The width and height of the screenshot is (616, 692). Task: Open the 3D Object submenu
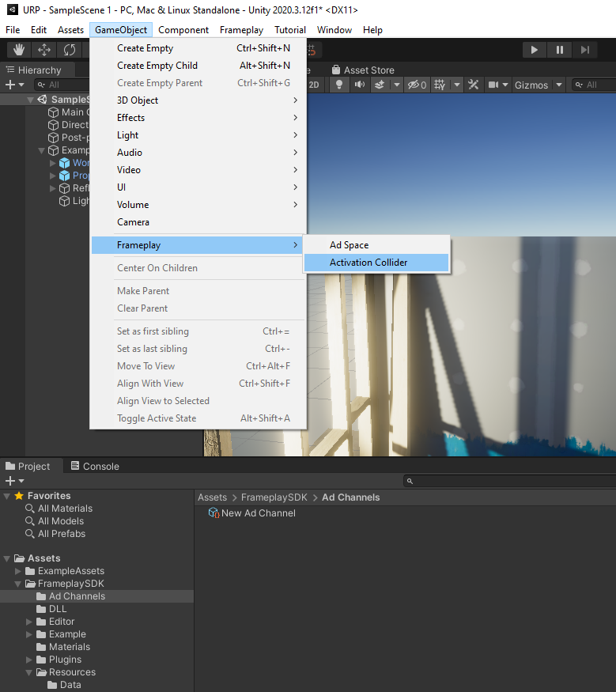click(198, 100)
